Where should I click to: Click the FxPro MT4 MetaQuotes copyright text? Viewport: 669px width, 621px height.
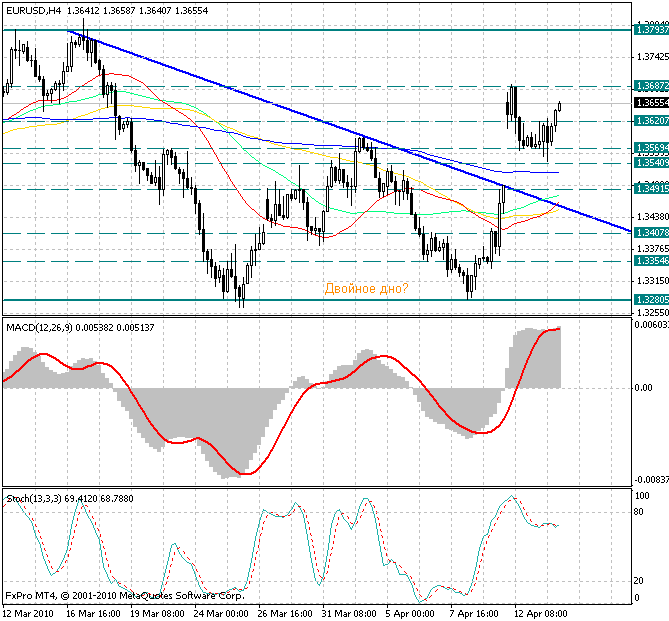coord(125,595)
